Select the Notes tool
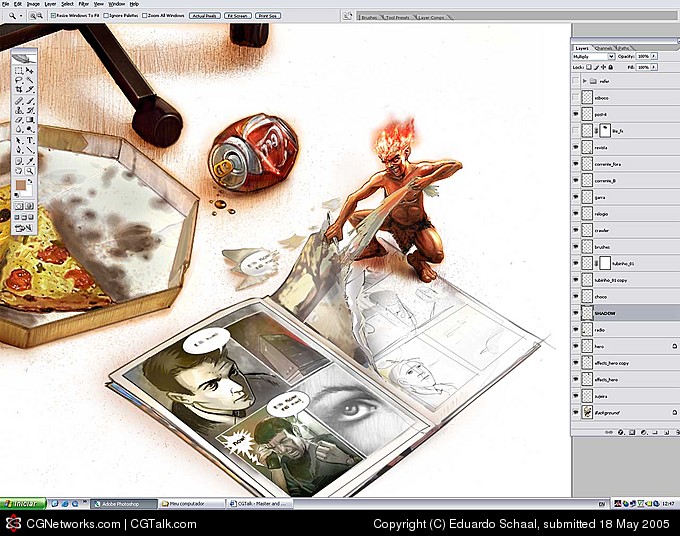The image size is (680, 536). 19,161
